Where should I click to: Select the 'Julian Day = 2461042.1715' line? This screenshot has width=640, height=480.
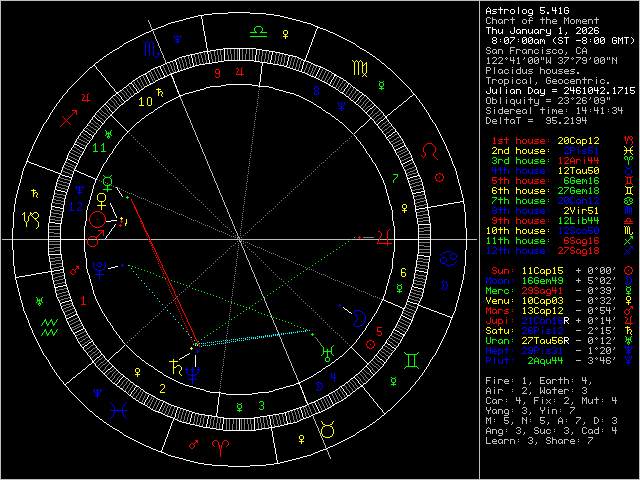point(560,91)
